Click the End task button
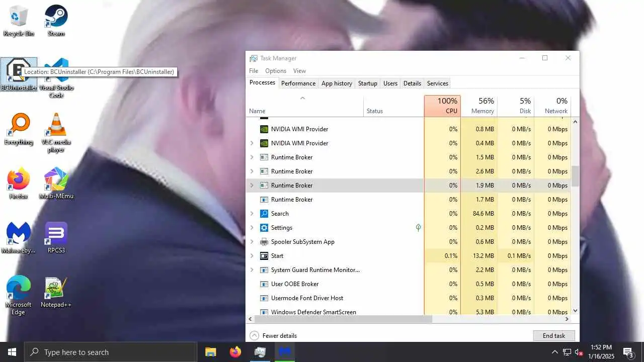 [x=554, y=336]
